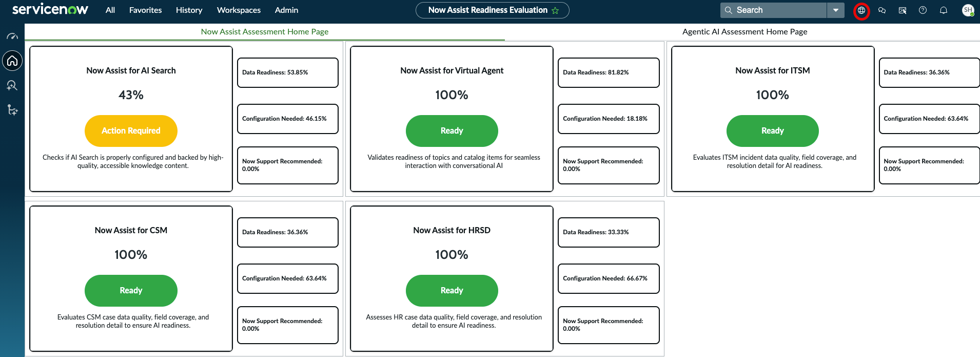Open Data Readiness 33.33% tile
This screenshot has height=357, width=980.
609,232
